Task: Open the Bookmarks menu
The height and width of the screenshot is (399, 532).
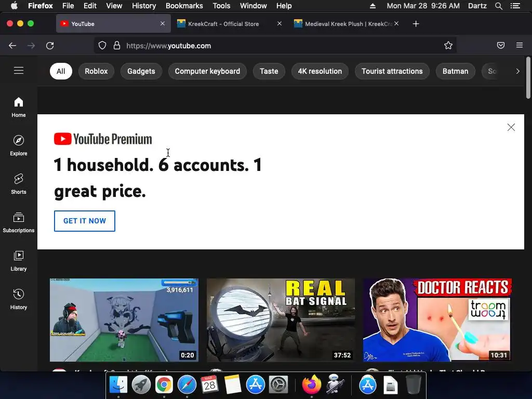Action: click(x=184, y=6)
